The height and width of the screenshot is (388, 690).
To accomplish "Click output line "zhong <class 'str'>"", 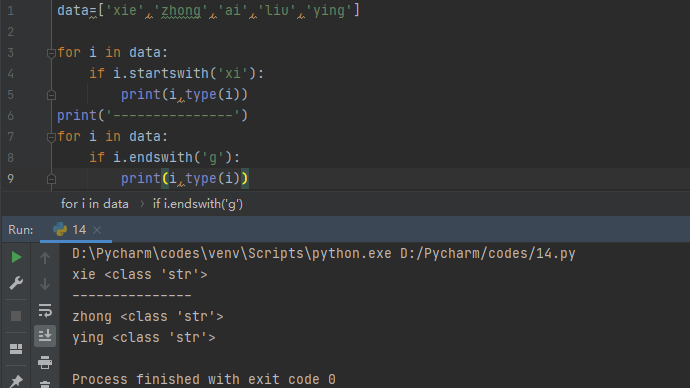I will click(x=147, y=317).
